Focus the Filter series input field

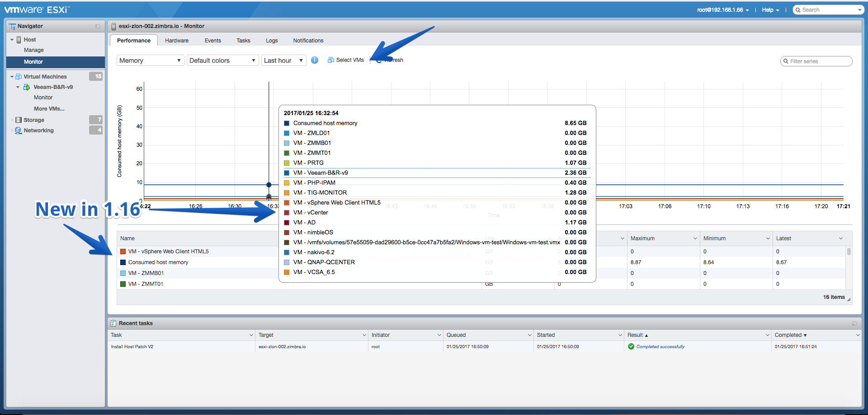pos(816,61)
